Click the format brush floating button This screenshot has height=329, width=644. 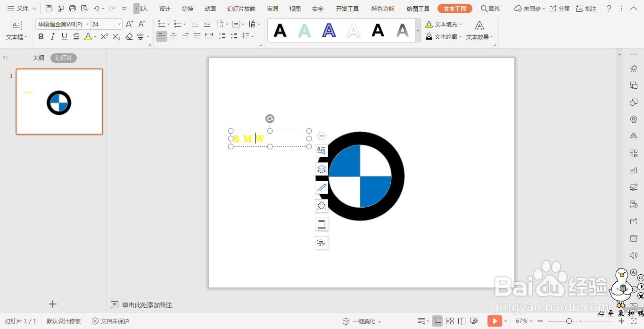(x=322, y=187)
